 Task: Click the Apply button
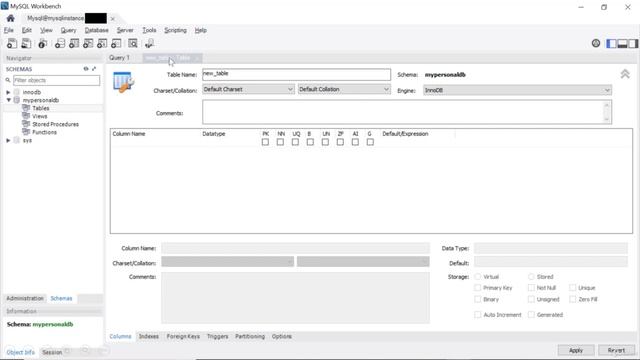(576, 350)
